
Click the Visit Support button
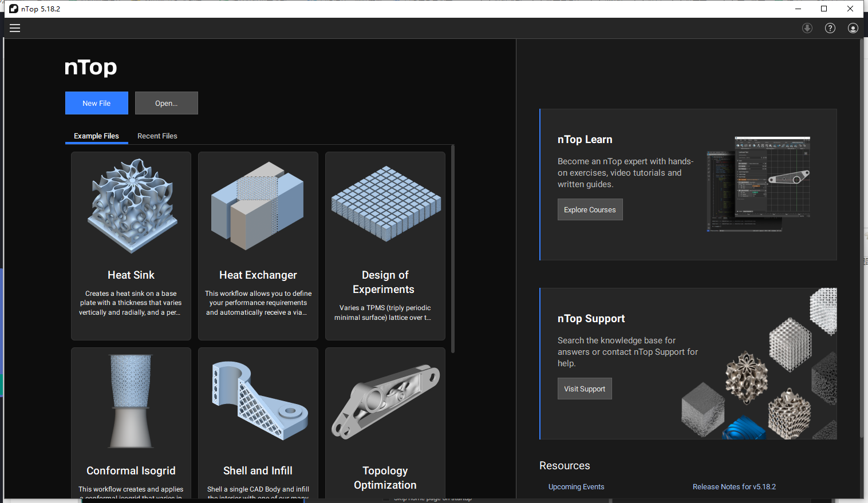click(x=585, y=389)
